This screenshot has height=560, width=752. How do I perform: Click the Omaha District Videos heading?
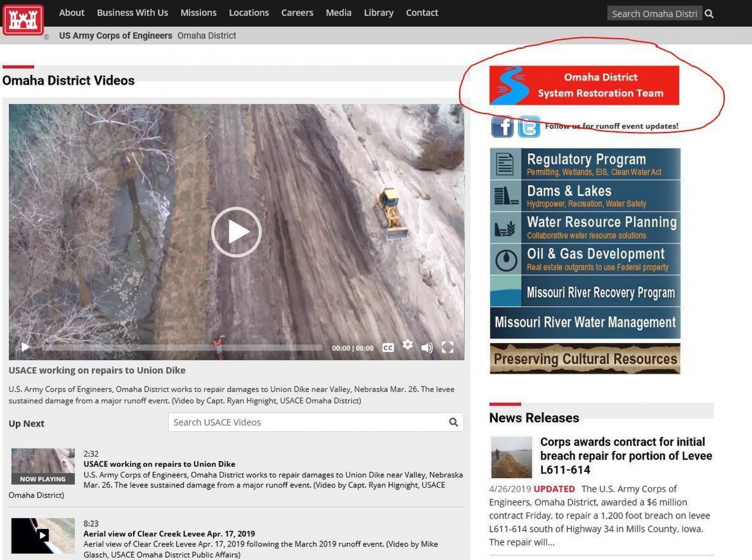[x=69, y=80]
